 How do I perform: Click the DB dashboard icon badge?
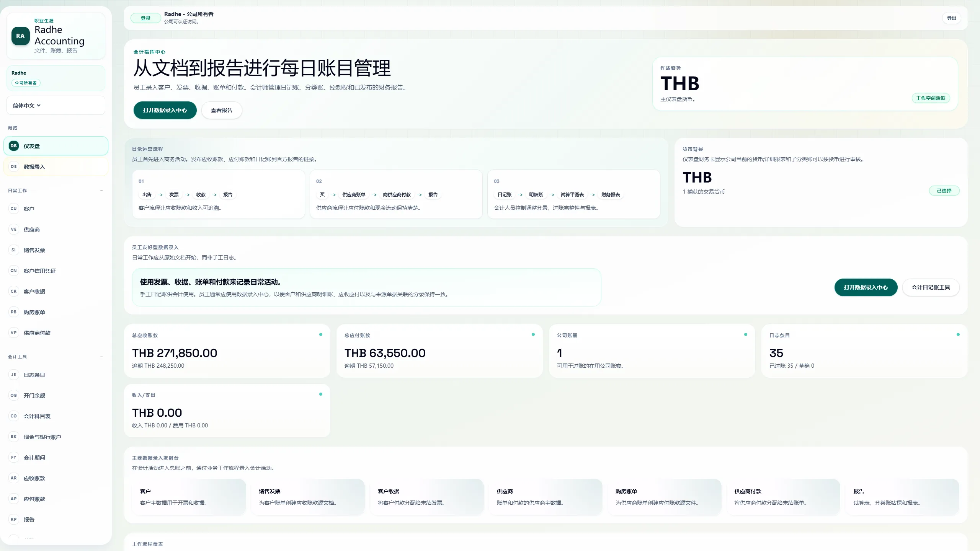pyautogui.click(x=14, y=146)
